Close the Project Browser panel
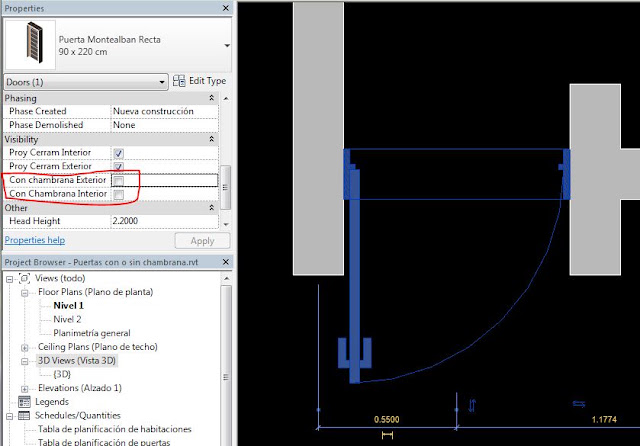Viewport: 640px width, 446px height. coord(226,262)
